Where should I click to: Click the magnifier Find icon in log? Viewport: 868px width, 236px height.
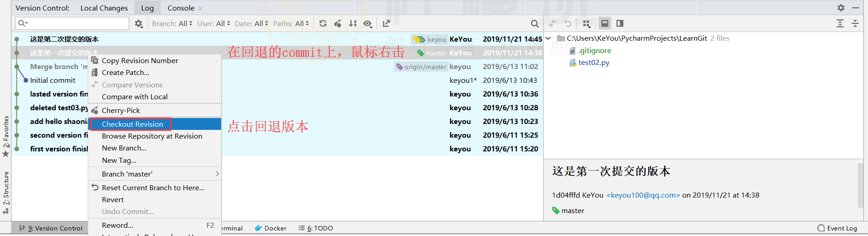click(535, 24)
